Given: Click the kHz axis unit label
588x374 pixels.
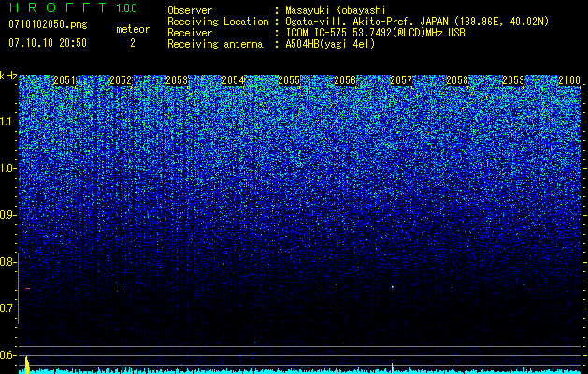Looking at the screenshot, I should click(8, 76).
